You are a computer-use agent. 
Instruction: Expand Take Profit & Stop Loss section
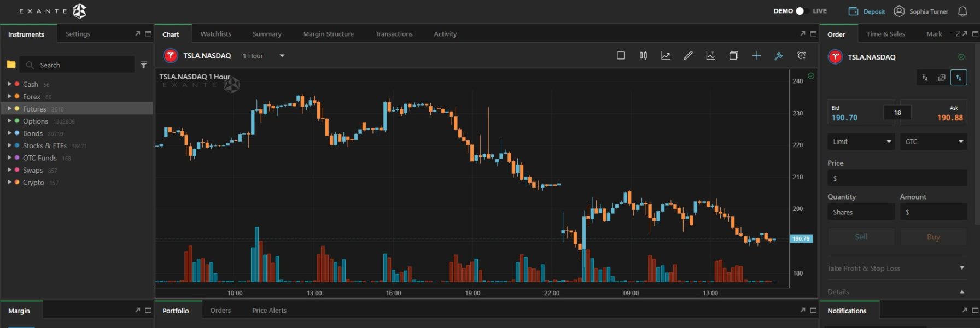point(897,268)
